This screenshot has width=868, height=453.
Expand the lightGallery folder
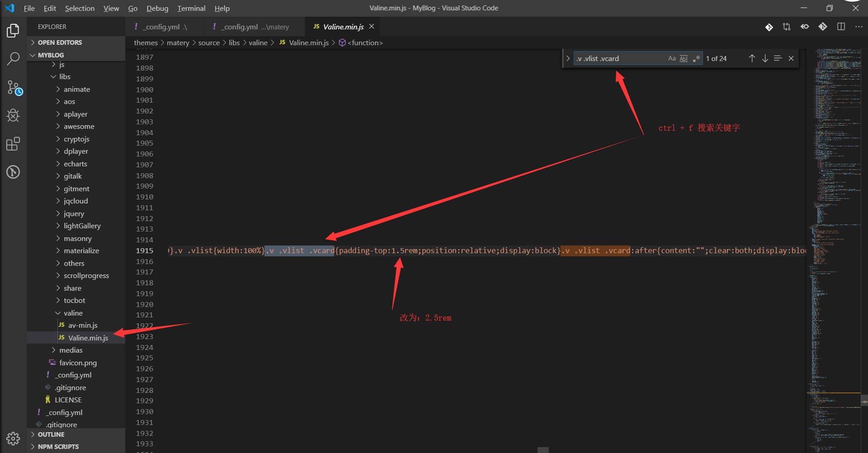point(76,226)
